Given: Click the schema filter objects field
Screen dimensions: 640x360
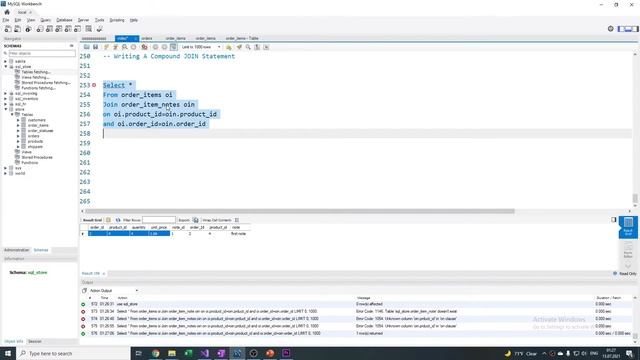Looking at the screenshot, I should 42,53.
